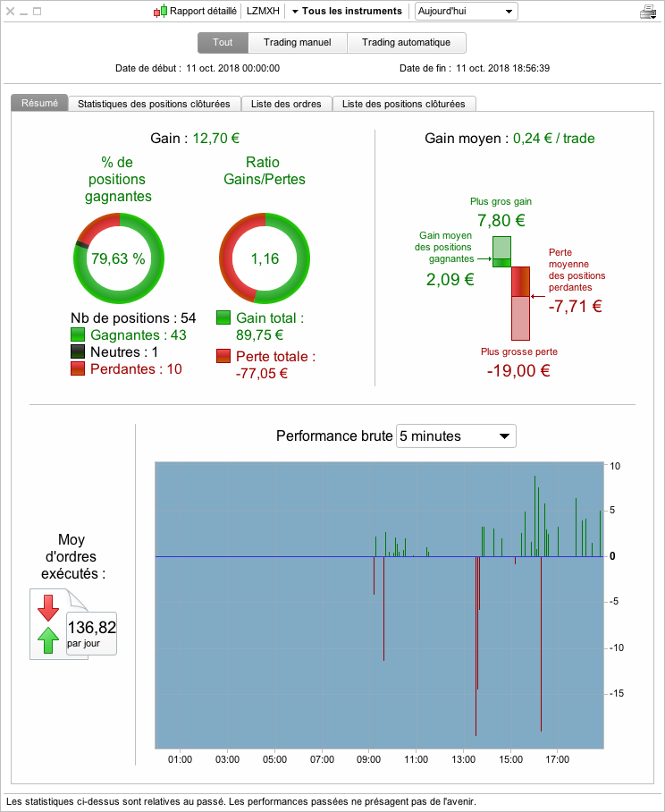Open Statistiques des positions clôturées tab

(155, 104)
